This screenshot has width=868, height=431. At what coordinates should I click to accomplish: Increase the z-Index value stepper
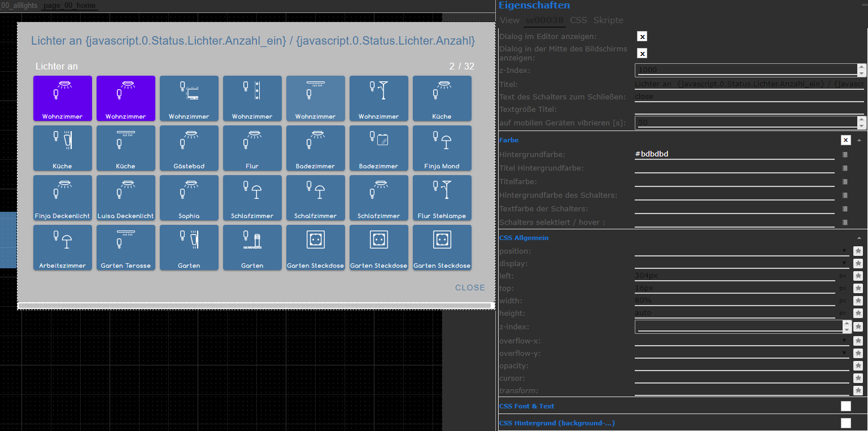pyautogui.click(x=861, y=67)
